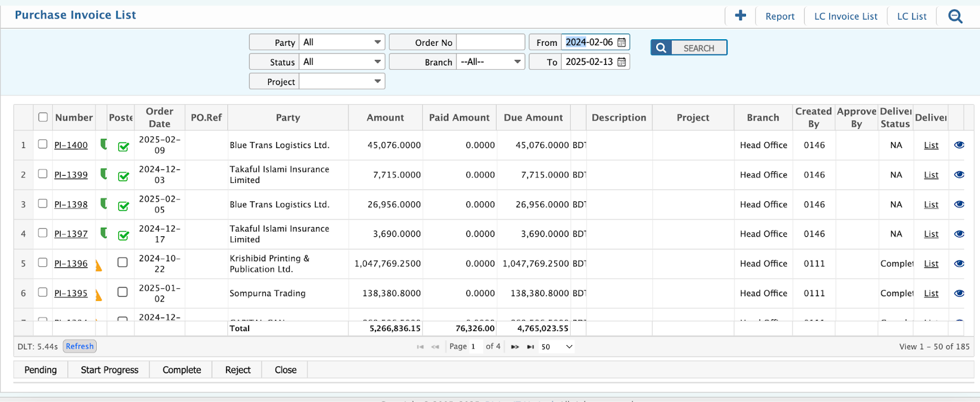Sort by the Order Date column header
Image resolution: width=980 pixels, height=402 pixels.
click(x=159, y=117)
